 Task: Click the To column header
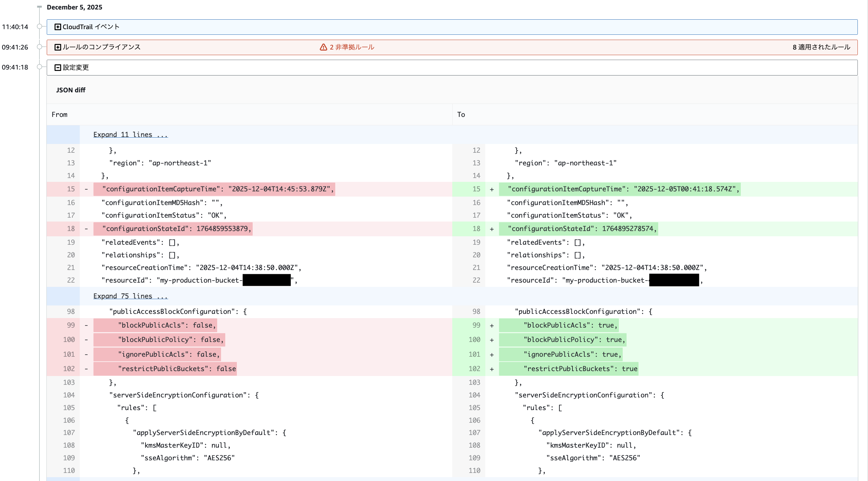(x=461, y=114)
